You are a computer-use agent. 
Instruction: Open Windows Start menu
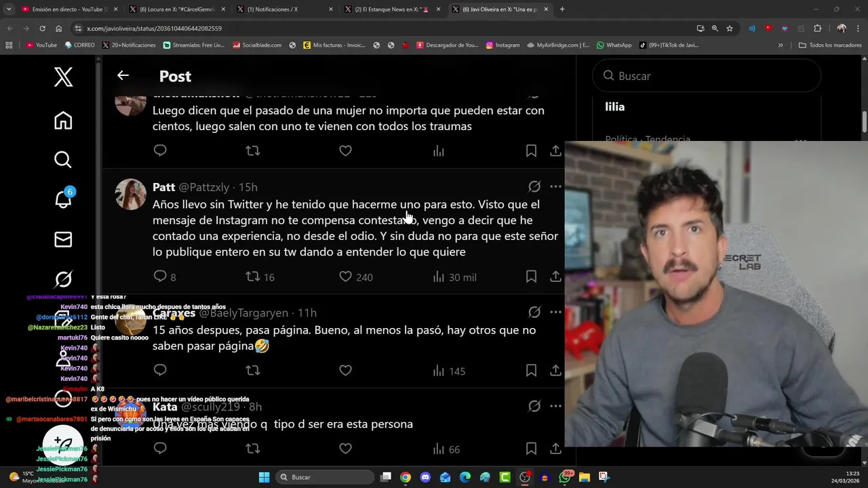click(x=264, y=477)
